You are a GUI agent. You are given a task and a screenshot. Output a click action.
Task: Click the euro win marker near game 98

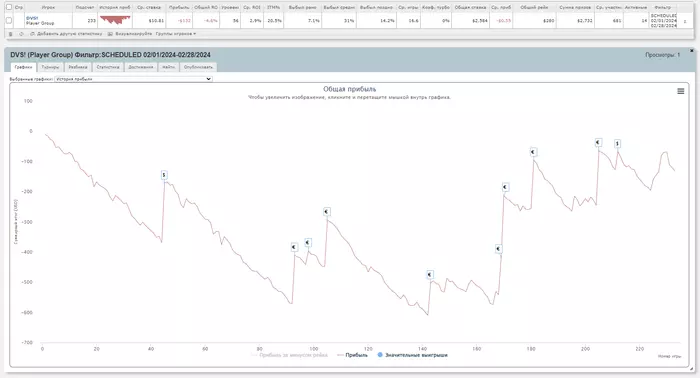pyautogui.click(x=308, y=242)
